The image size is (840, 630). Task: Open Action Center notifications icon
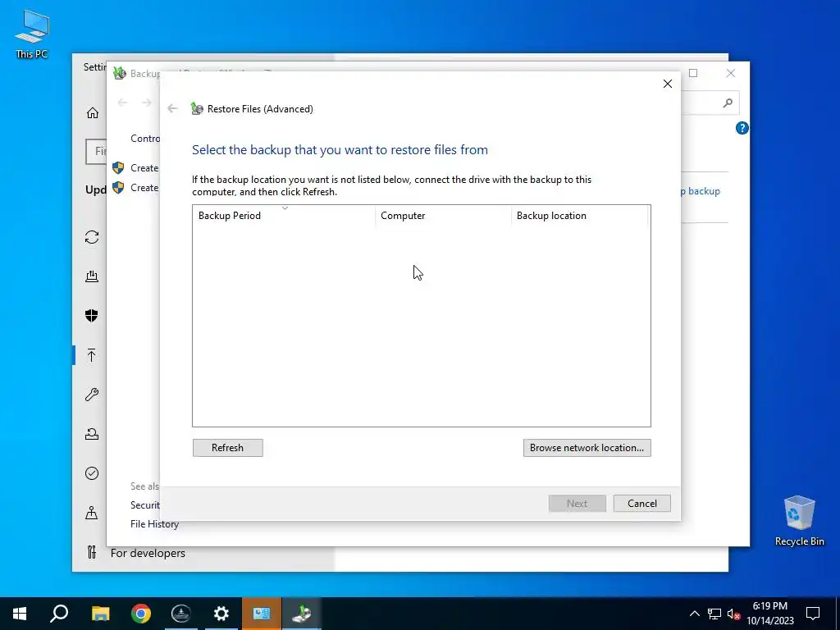(813, 614)
